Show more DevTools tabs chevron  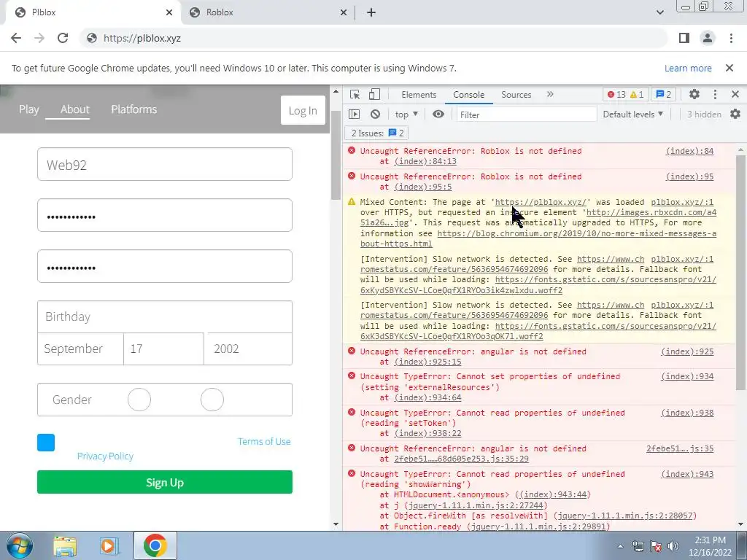pos(550,94)
